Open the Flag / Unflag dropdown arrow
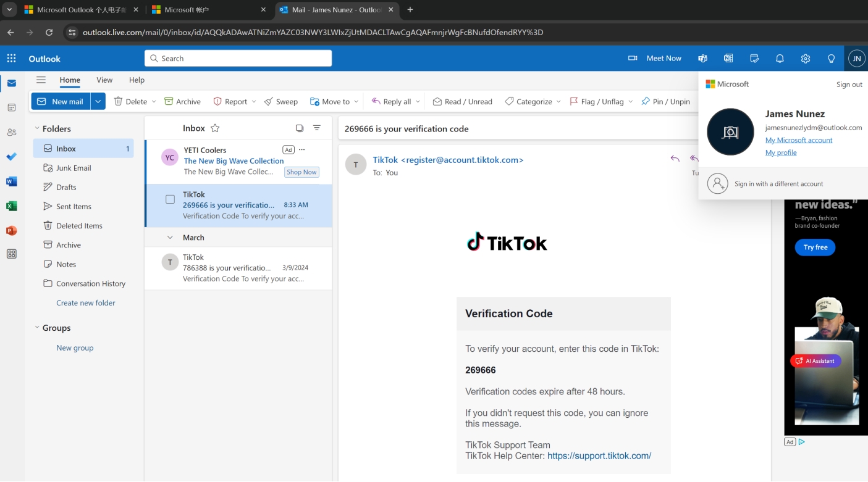Viewport: 868px width, 482px height. tap(630, 102)
